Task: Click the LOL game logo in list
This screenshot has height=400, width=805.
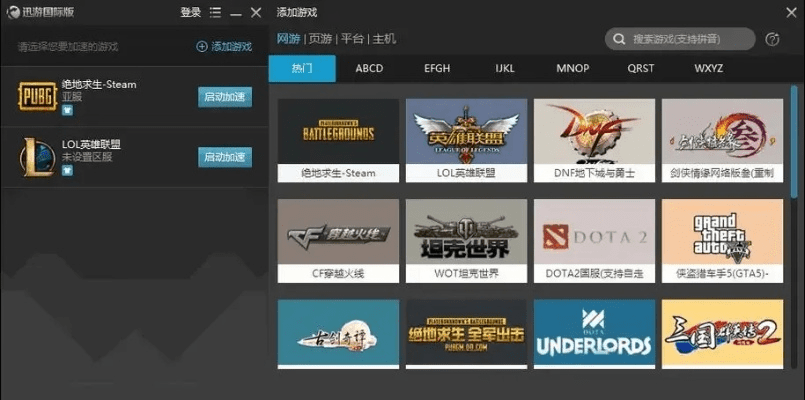Action: click(x=38, y=157)
